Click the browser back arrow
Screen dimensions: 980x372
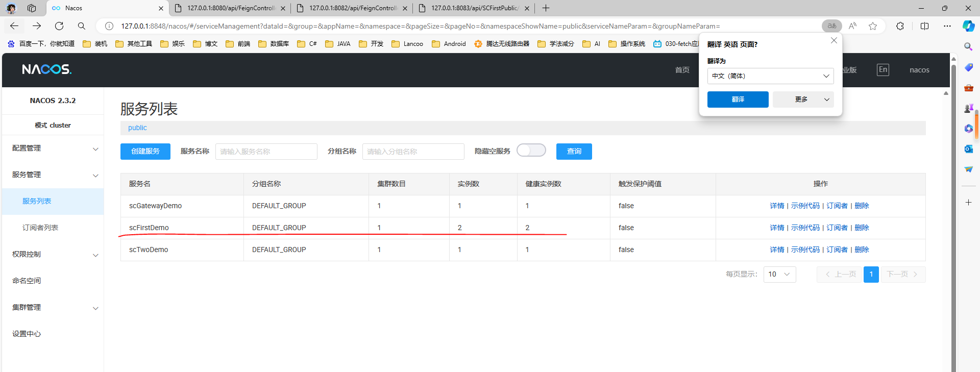tap(14, 26)
